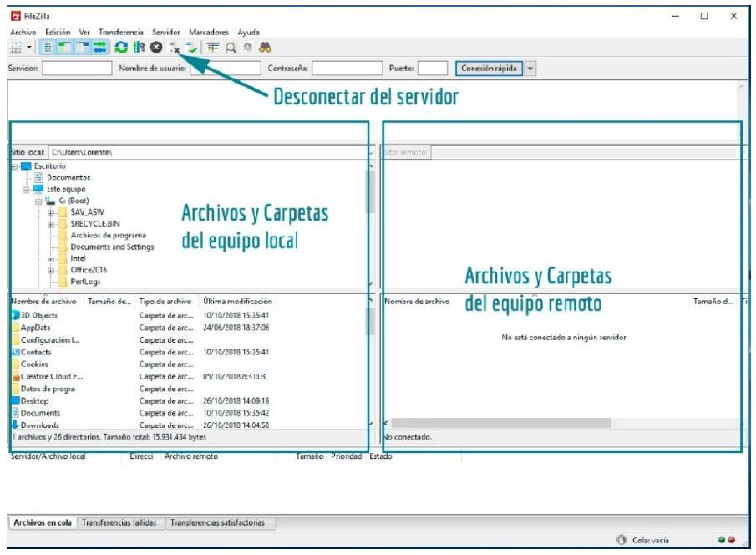
Task: Collapse the Este equipo tree node
Action: pyautogui.click(x=27, y=189)
